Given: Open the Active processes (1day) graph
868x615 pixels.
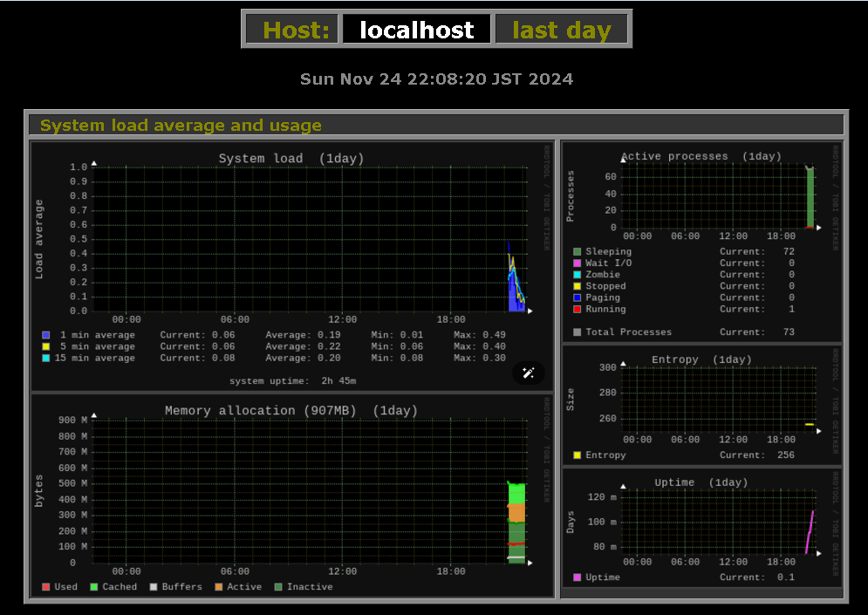Looking at the screenshot, I should click(701, 242).
